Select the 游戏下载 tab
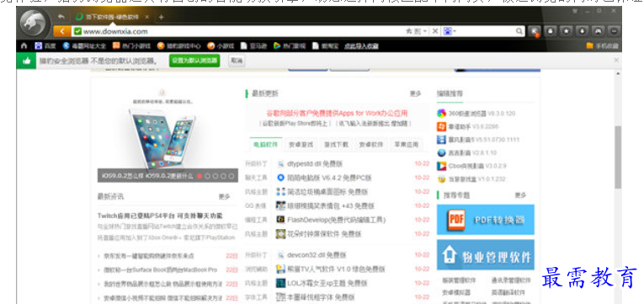The width and height of the screenshot is (644, 304). (x=337, y=145)
